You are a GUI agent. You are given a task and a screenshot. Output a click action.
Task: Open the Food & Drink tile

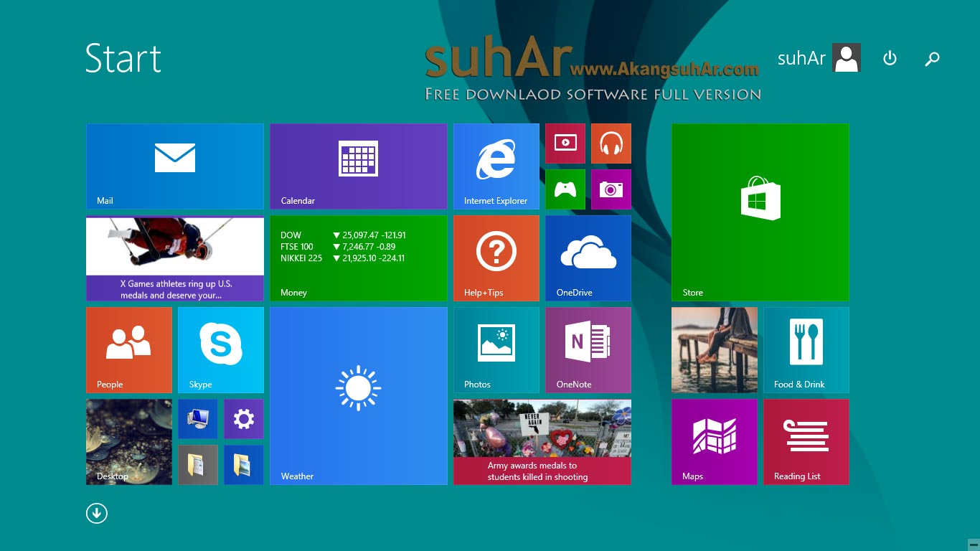806,350
